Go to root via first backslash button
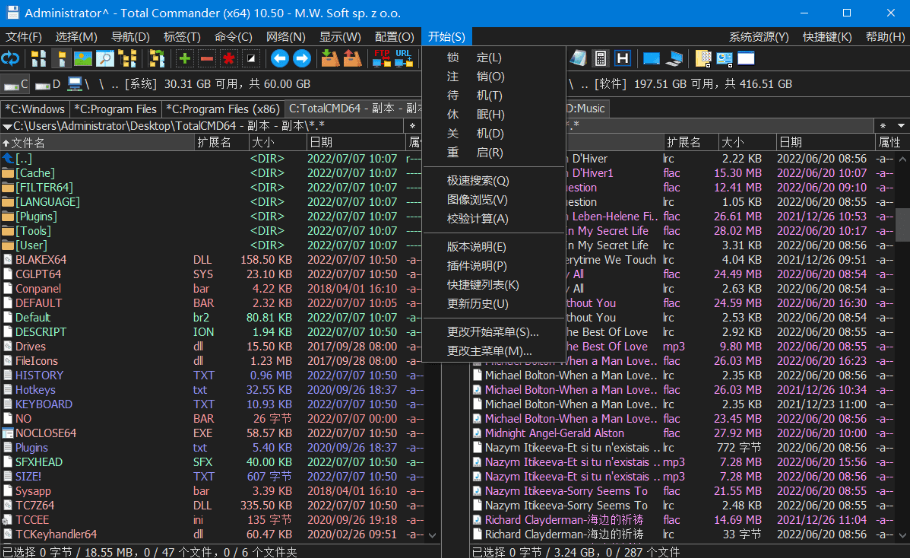The height and width of the screenshot is (558, 910). (x=87, y=84)
